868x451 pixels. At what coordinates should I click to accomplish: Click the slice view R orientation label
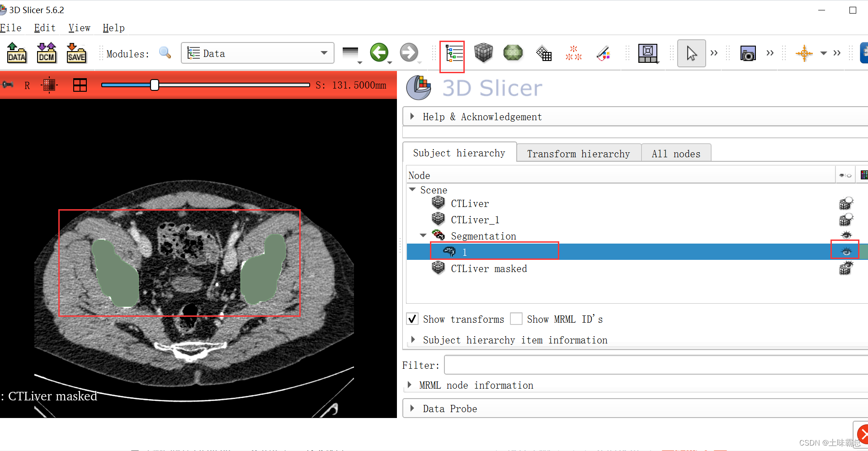tap(27, 85)
